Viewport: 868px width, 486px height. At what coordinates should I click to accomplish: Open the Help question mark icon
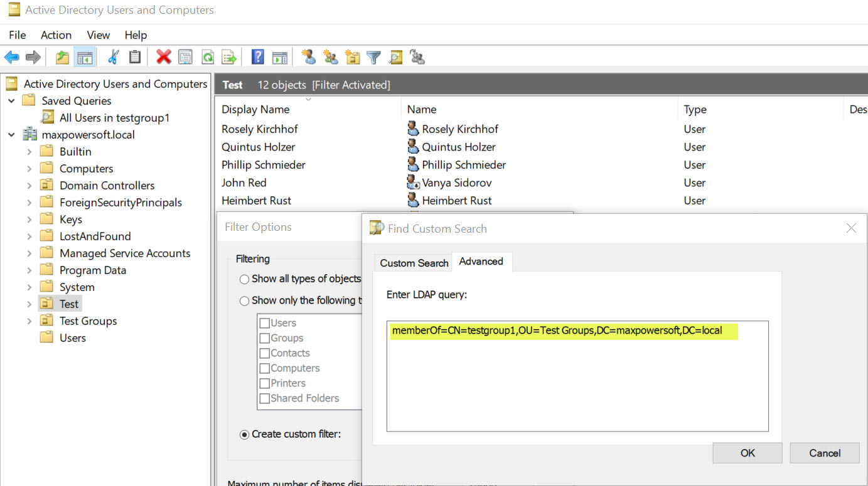click(x=257, y=57)
